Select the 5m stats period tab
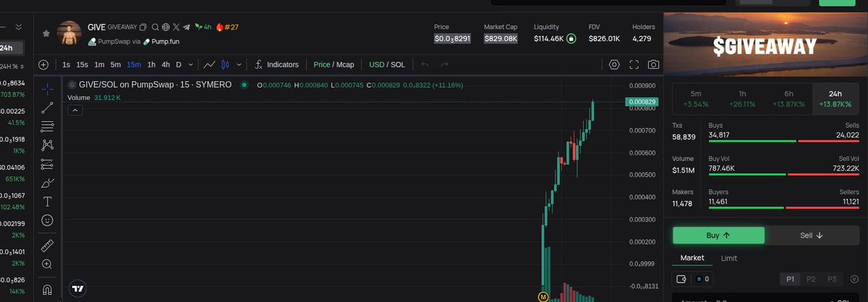The image size is (868, 302). click(x=696, y=99)
